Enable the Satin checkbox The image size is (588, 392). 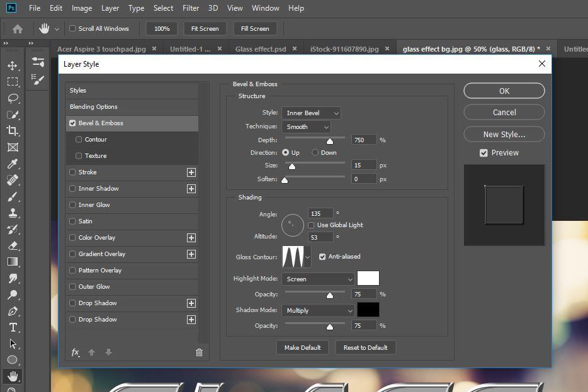(72, 221)
